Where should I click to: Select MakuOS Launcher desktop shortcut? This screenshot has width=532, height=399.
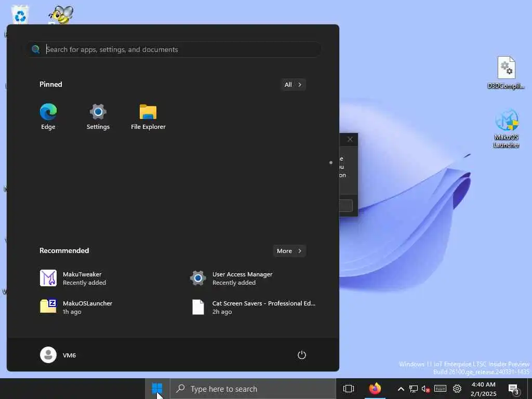[x=506, y=128]
